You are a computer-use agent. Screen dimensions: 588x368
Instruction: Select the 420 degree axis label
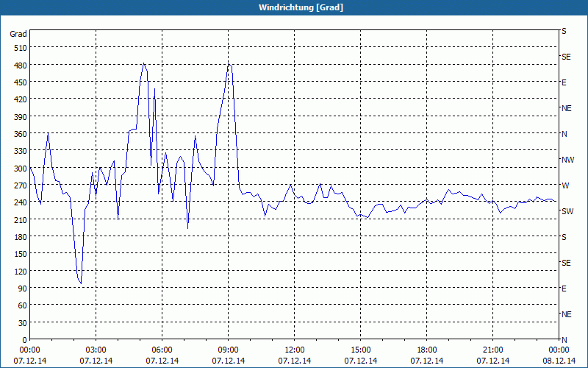click(x=21, y=99)
